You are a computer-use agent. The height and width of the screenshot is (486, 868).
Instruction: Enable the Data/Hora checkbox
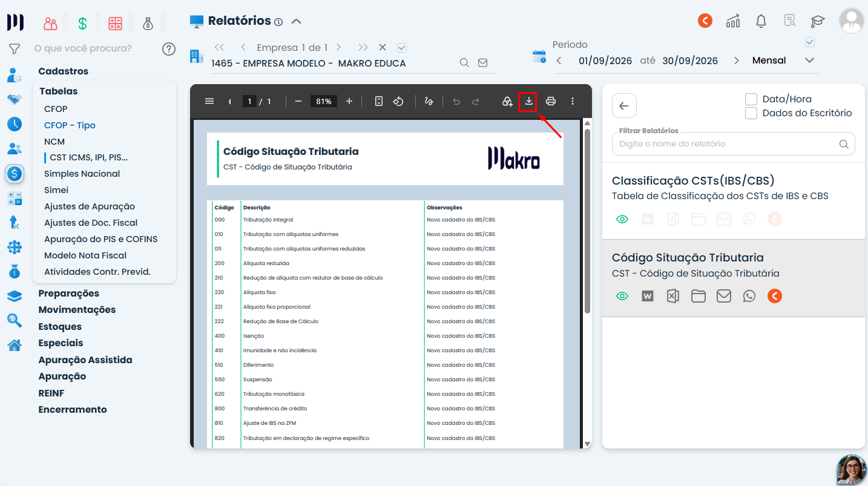(751, 99)
